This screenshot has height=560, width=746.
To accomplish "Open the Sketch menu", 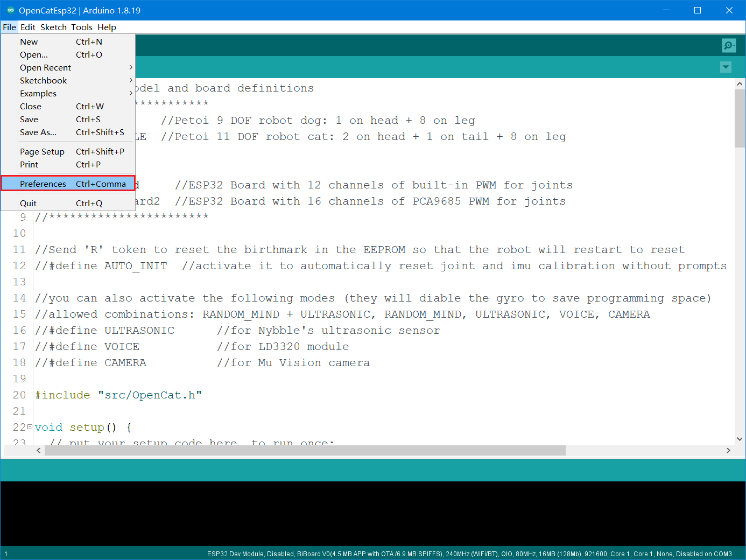I will point(53,27).
